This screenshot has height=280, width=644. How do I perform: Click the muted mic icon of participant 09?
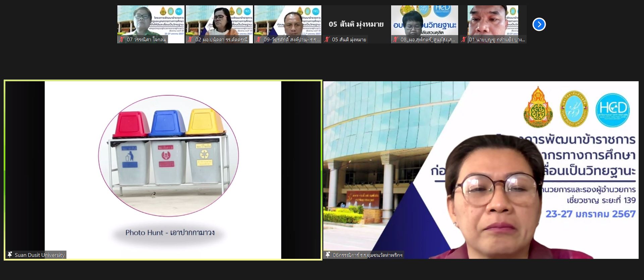[259, 40]
